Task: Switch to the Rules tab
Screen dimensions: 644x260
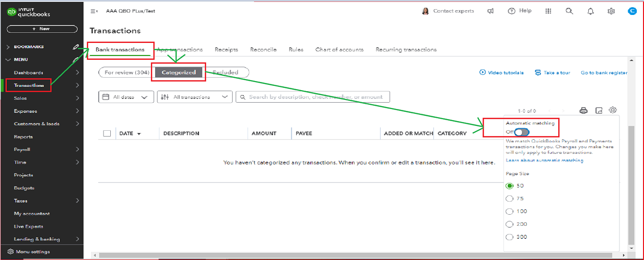Action: 296,49
